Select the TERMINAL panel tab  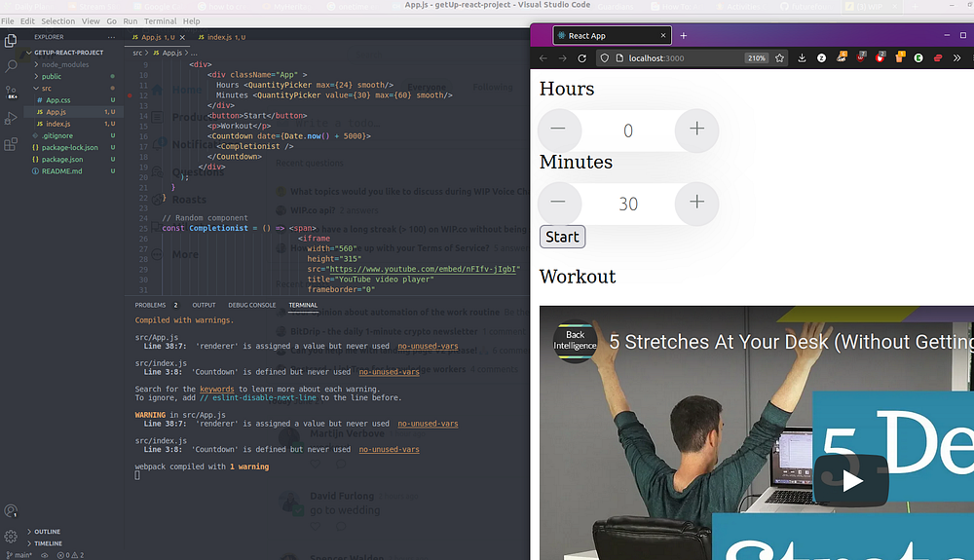click(x=303, y=306)
